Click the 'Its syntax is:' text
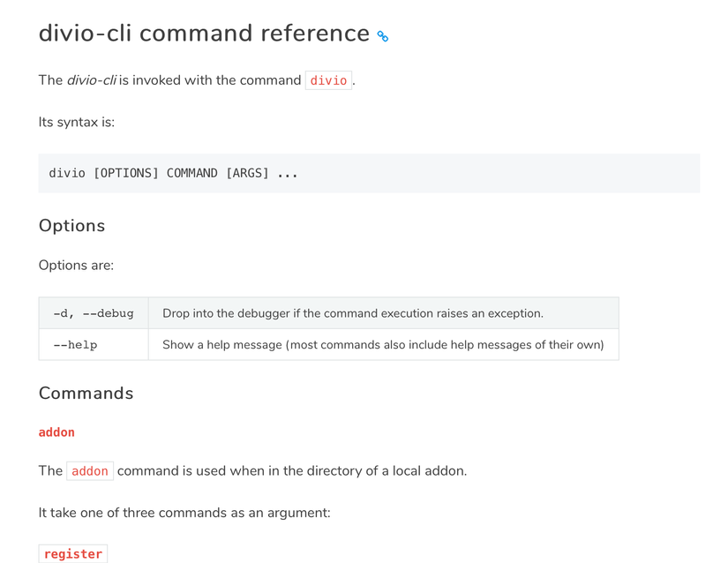 coord(77,122)
